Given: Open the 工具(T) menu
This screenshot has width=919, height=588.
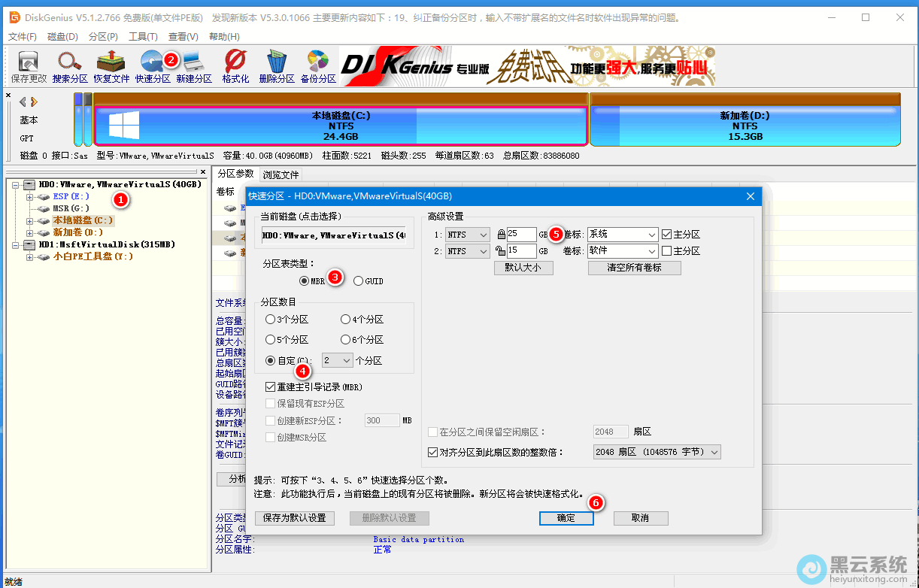Looking at the screenshot, I should point(143,36).
